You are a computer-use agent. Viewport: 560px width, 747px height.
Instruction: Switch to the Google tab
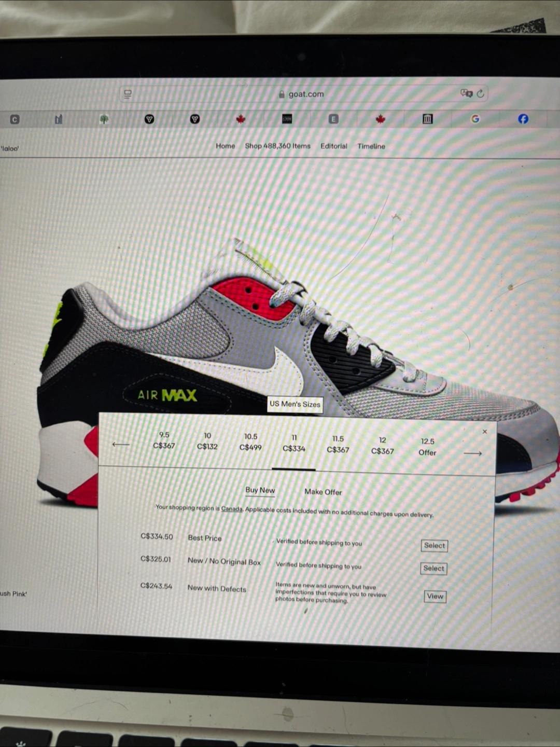[x=475, y=119]
